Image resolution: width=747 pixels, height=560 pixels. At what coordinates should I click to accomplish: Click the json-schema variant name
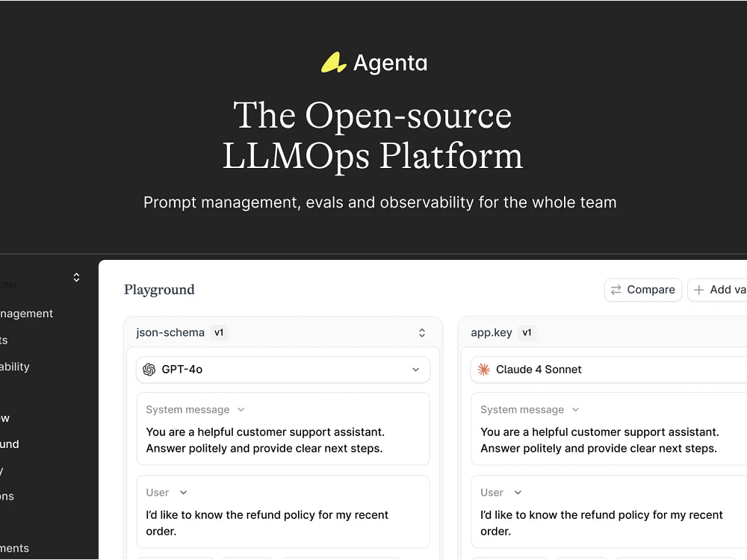tap(170, 332)
